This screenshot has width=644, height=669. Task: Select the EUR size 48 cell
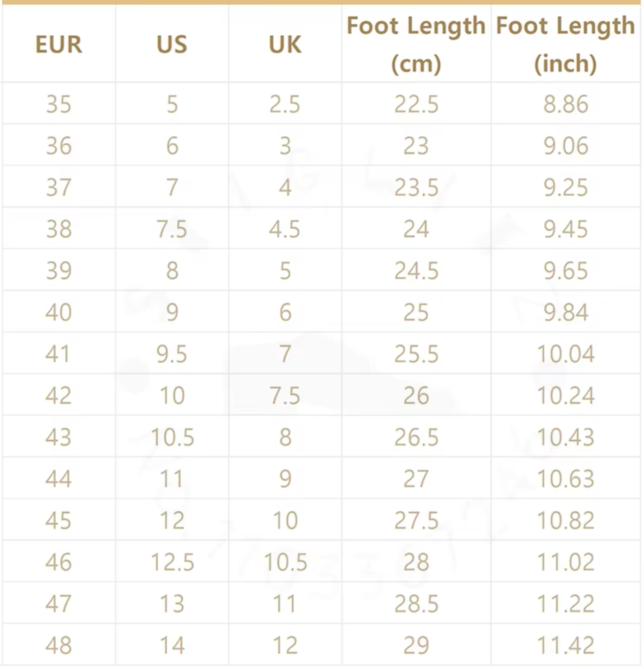click(x=58, y=645)
